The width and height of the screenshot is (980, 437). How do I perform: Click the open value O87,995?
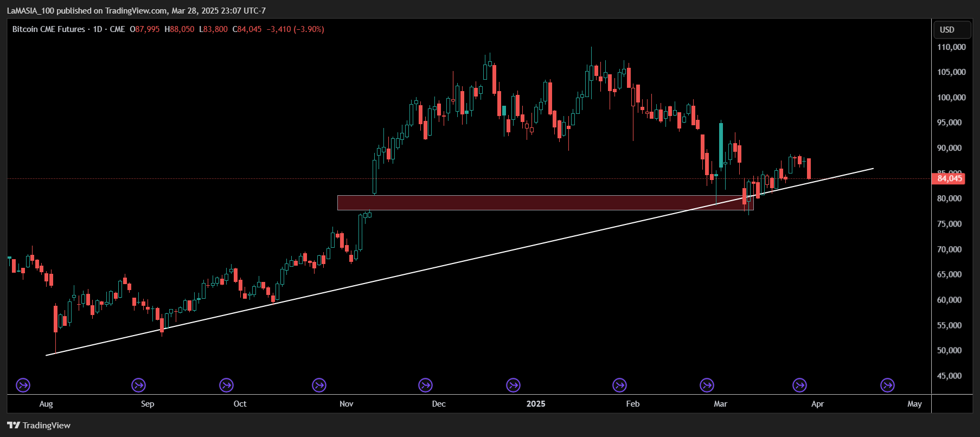click(x=145, y=29)
